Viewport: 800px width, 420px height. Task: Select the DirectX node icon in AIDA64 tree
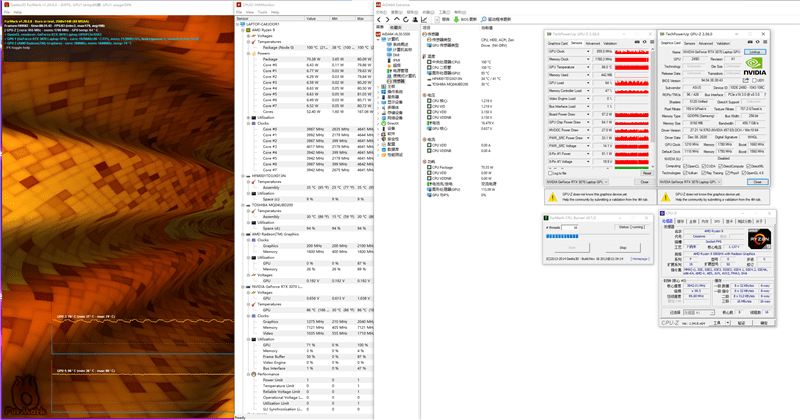384,123
